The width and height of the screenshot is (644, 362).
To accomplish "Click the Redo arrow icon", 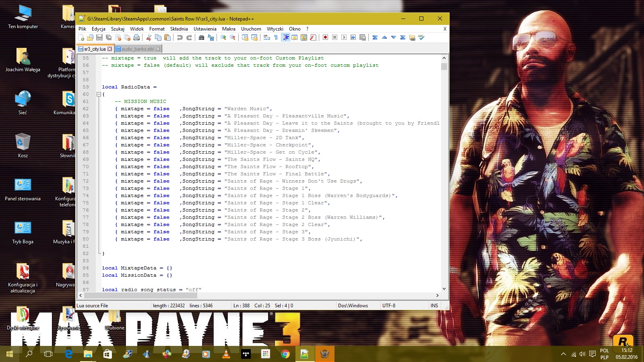I will (189, 37).
